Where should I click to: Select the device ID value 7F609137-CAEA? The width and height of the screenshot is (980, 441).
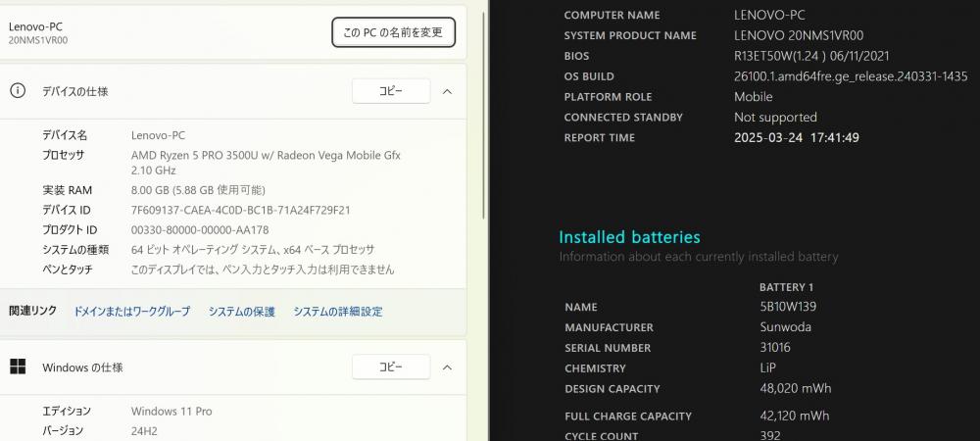241,210
